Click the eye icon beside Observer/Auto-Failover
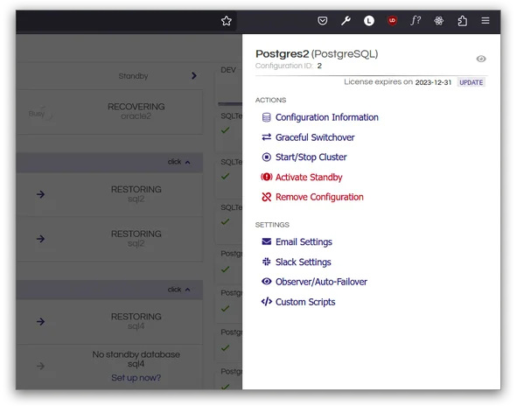 point(267,282)
